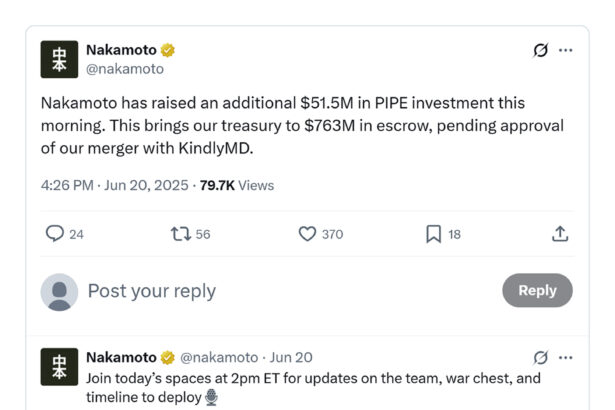615x410 pixels.
Task: Click the Nakamoto avatar in the reply
Action: [x=59, y=367]
